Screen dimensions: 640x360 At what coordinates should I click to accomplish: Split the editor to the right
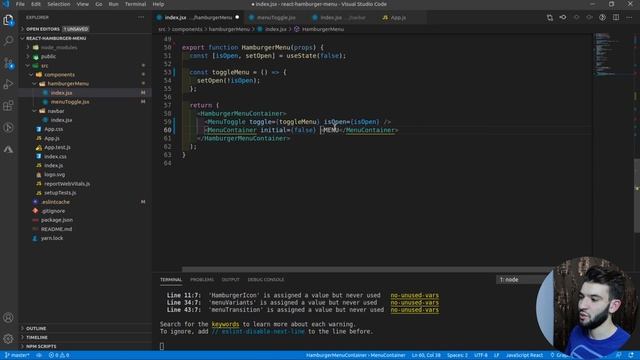tap(616, 18)
